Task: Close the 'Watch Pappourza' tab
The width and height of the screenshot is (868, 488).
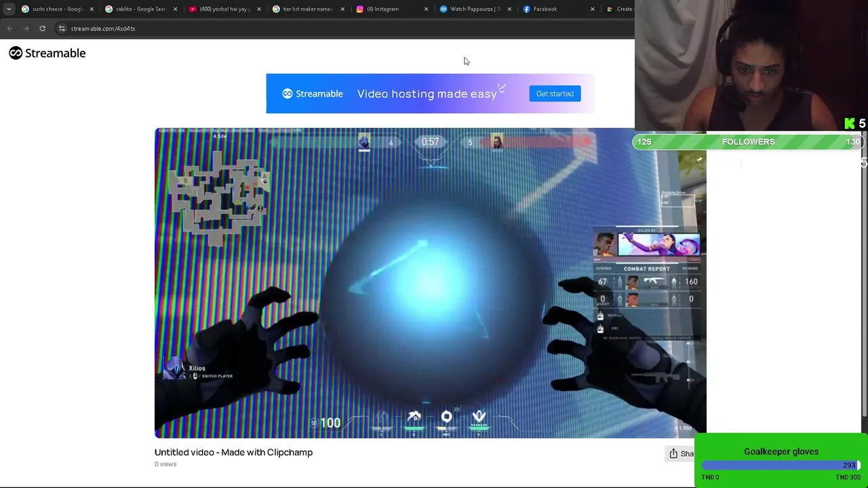Action: (509, 9)
